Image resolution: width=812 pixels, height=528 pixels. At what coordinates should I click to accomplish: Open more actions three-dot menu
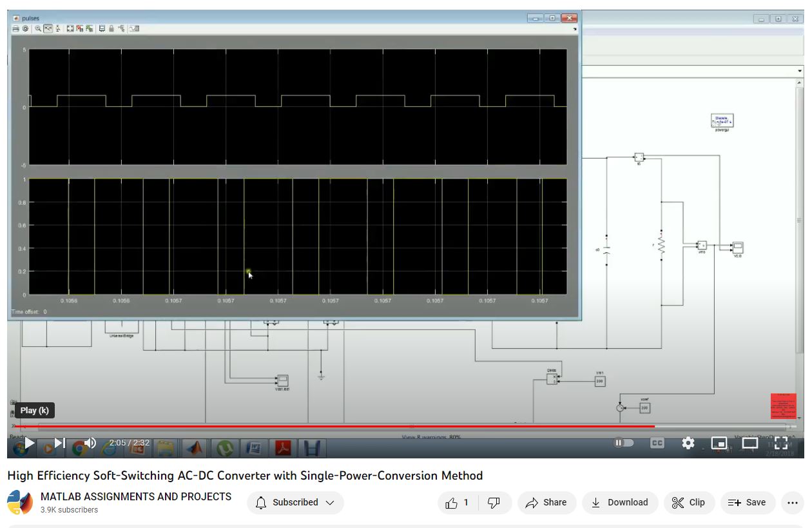pos(793,502)
